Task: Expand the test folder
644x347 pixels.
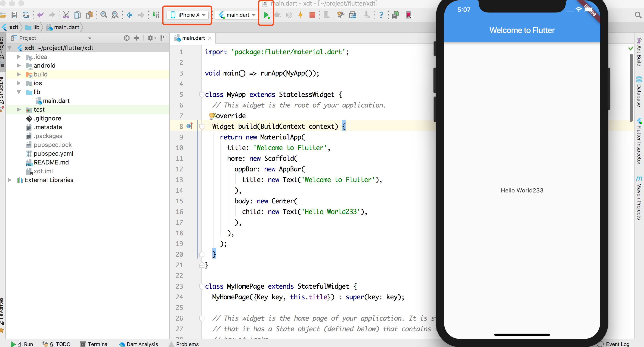Action: click(19, 110)
